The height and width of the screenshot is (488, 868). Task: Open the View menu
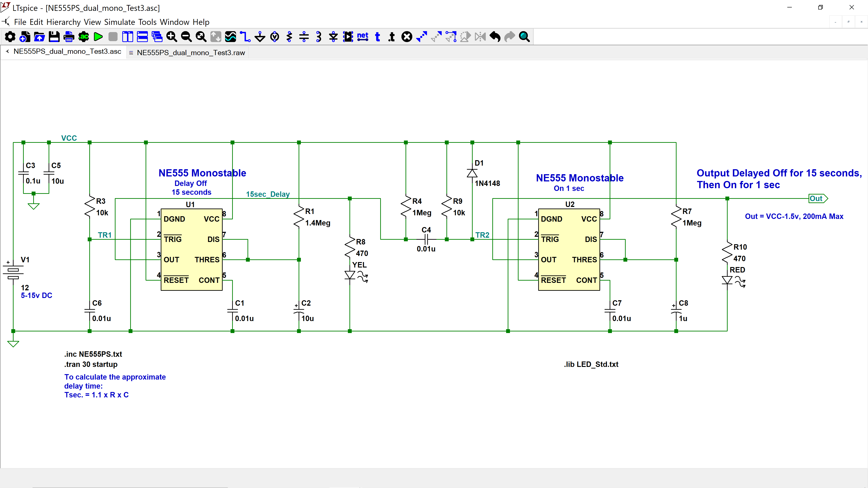click(x=92, y=22)
